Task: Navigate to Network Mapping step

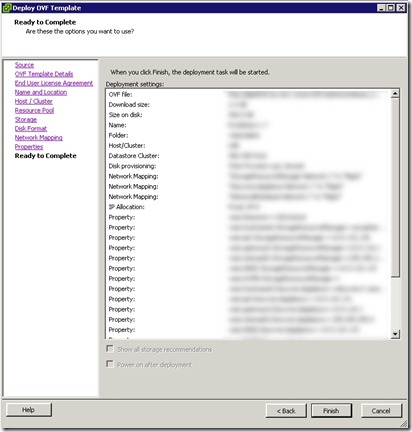Action: 39,138
